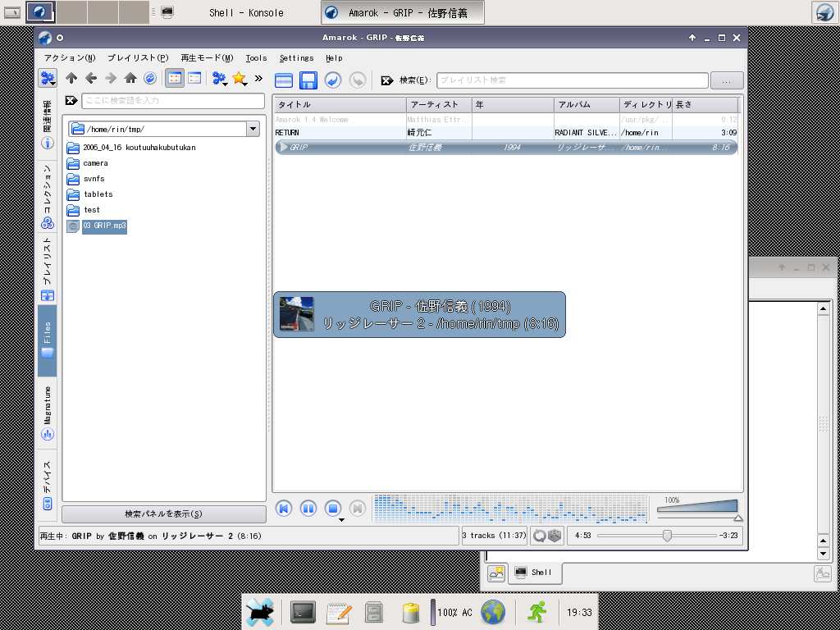The width and height of the screenshot is (840, 630).
Task: Open the playlist search options "..." button
Action: pos(727,81)
